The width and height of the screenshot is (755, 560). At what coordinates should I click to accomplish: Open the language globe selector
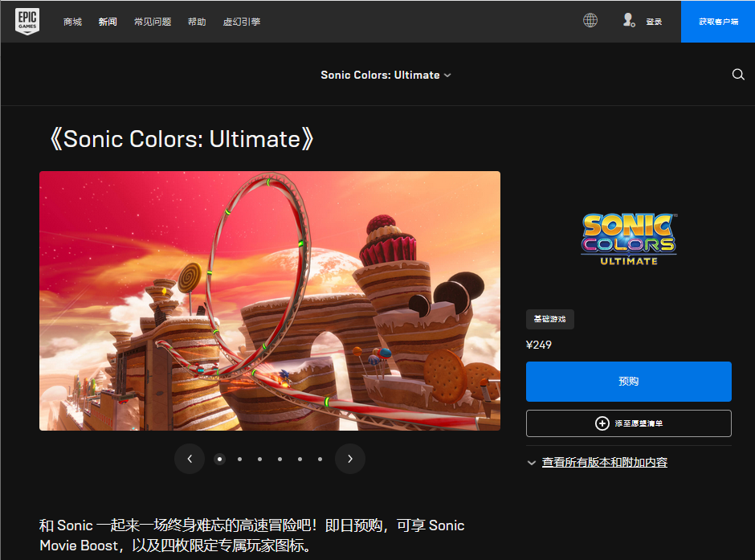tap(590, 20)
